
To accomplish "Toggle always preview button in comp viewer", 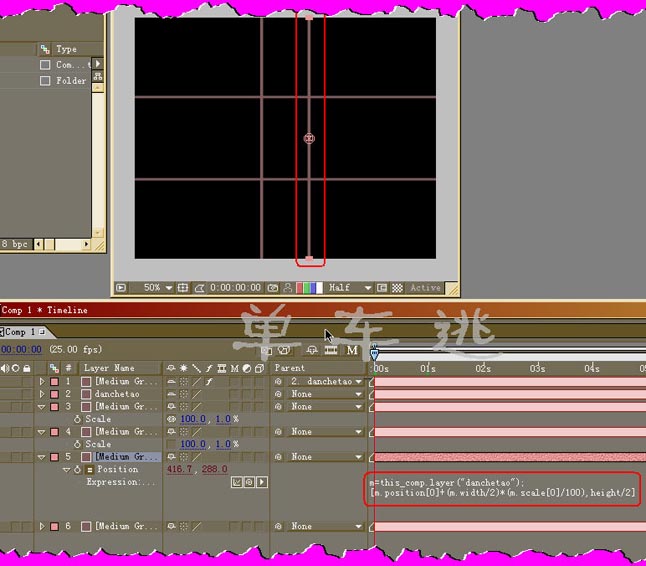I will [x=121, y=288].
